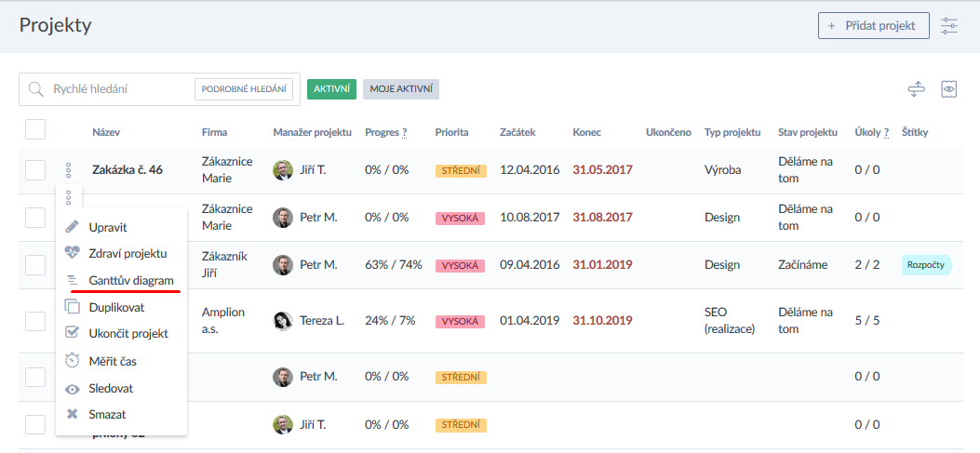Click the Duplikovat copy icon
Image resolution: width=980 pixels, height=453 pixels.
tap(73, 307)
